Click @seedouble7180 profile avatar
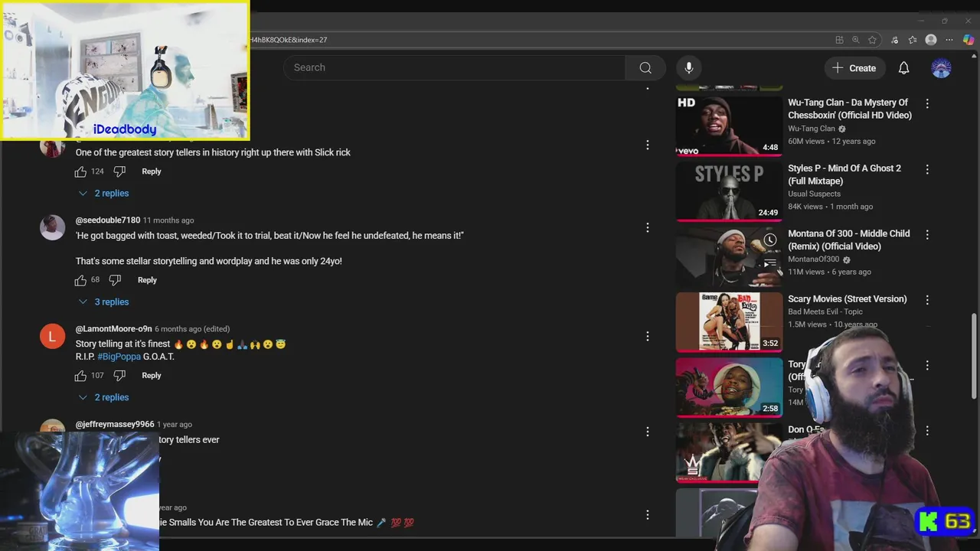Screen dimensions: 980x551 point(52,227)
